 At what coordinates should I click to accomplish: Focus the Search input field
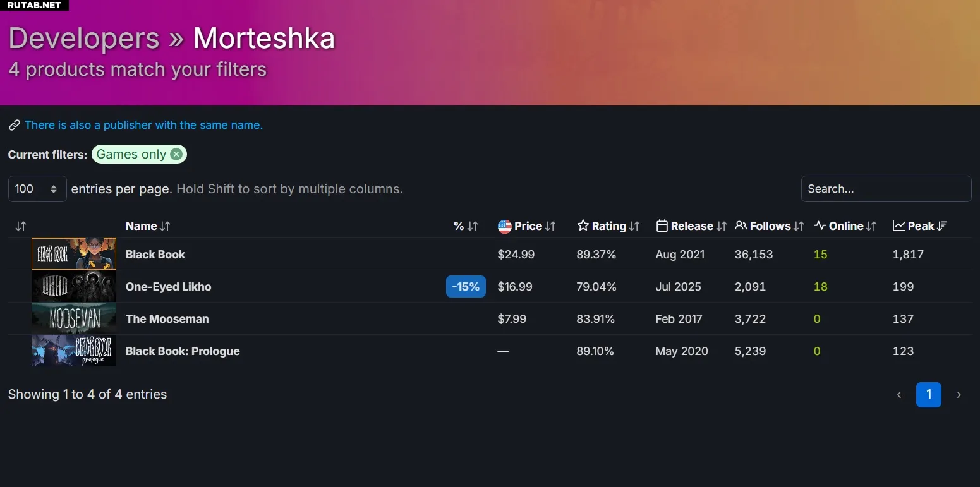(x=886, y=189)
